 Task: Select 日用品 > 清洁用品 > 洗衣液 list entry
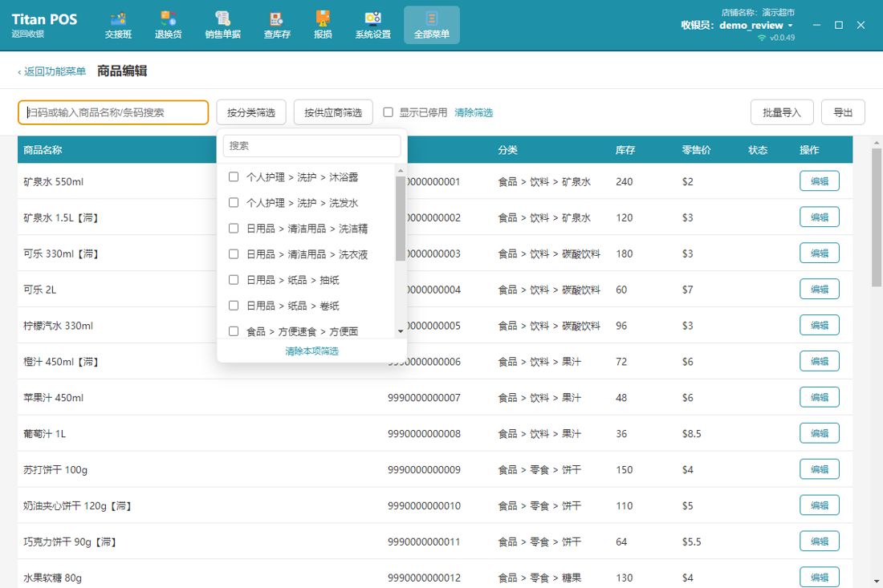307,254
